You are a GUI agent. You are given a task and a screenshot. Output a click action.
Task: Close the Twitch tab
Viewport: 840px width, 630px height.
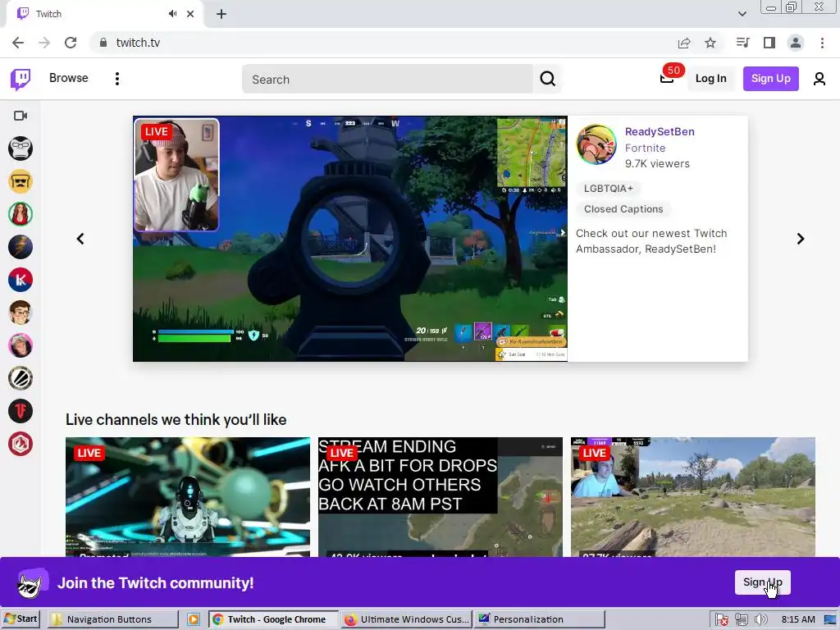point(190,14)
